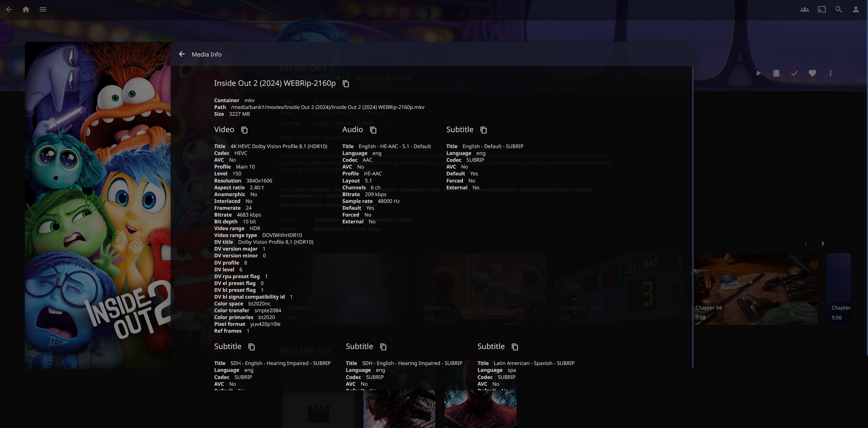
Task: Go back using top-left browser arrow
Action: (9, 10)
